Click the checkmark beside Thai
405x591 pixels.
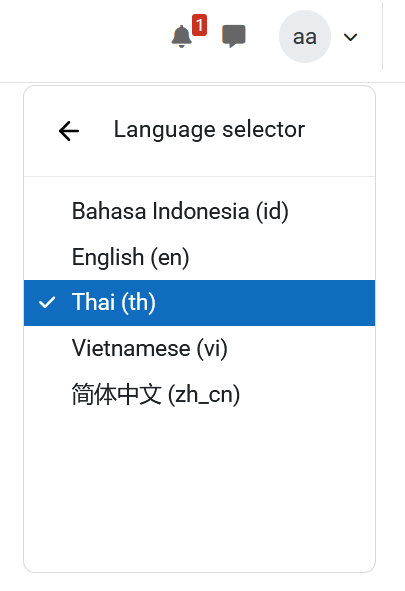pyautogui.click(x=47, y=302)
